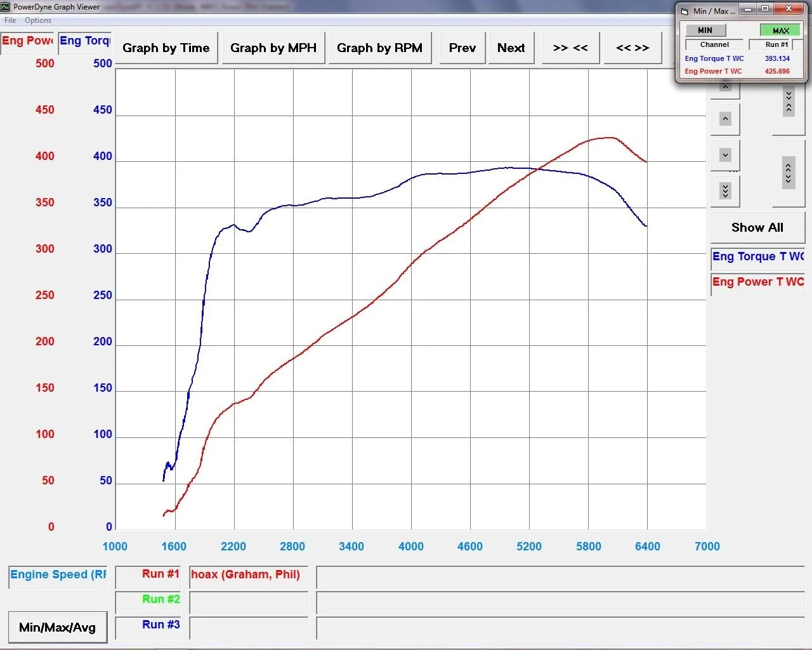Click the PowerDyne Graph Viewer title icon
This screenshot has height=650, width=812.
click(6, 7)
